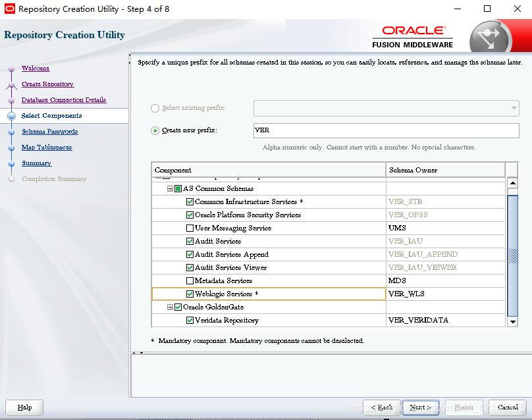Click the Help button

(24, 407)
